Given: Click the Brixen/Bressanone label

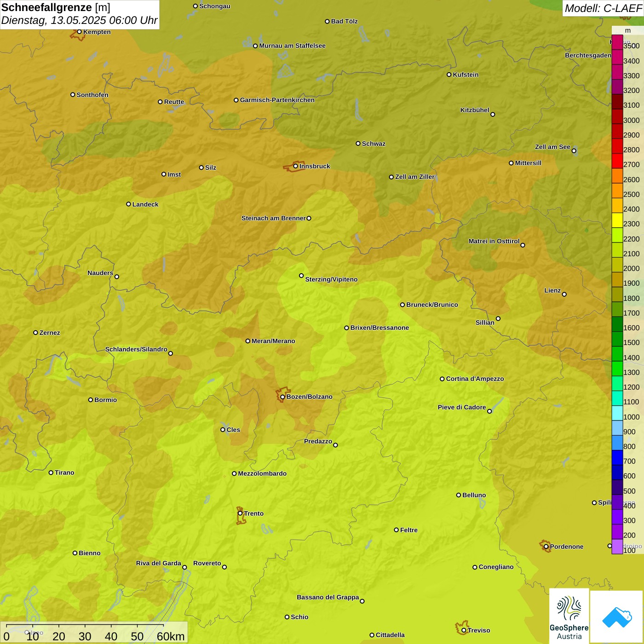Looking at the screenshot, I should tap(379, 328).
